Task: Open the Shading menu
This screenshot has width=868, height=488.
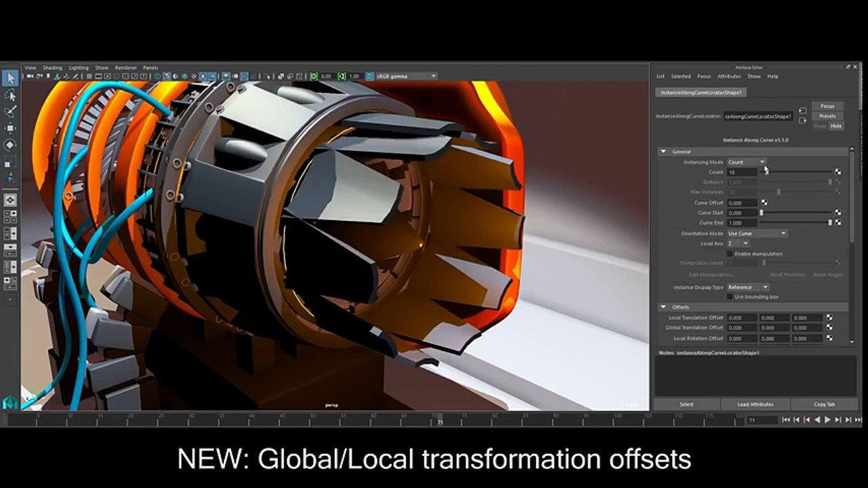Action: [52, 68]
